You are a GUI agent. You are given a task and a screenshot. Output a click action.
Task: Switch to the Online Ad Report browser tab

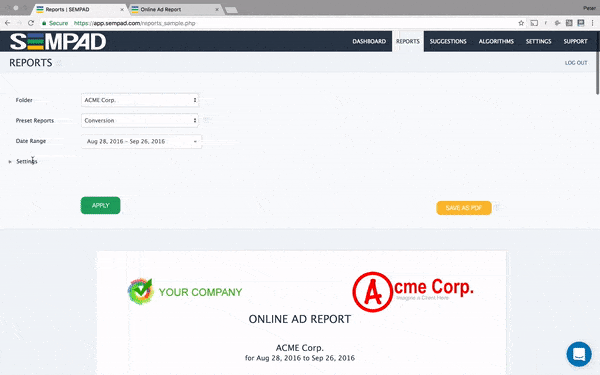(x=175, y=9)
